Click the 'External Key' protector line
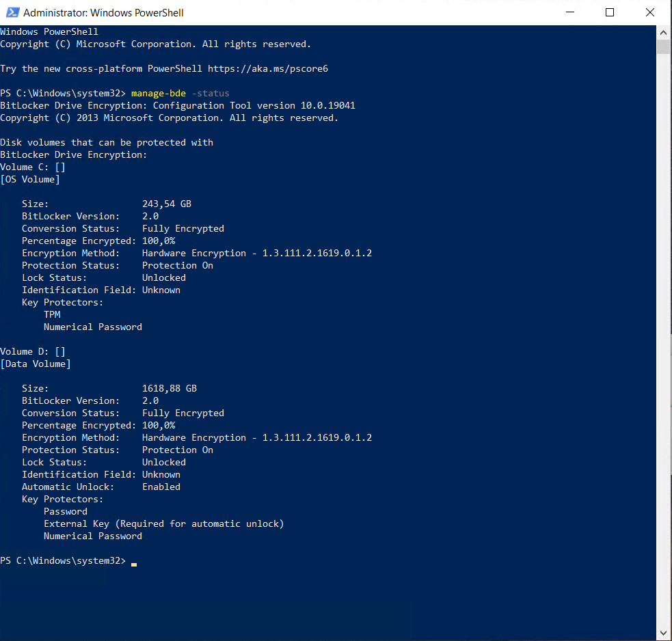The height and width of the screenshot is (641, 672). pos(163,523)
